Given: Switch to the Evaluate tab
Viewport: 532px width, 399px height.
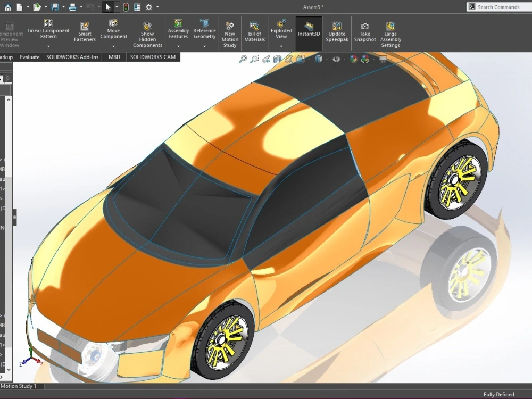Looking at the screenshot, I should 29,57.
